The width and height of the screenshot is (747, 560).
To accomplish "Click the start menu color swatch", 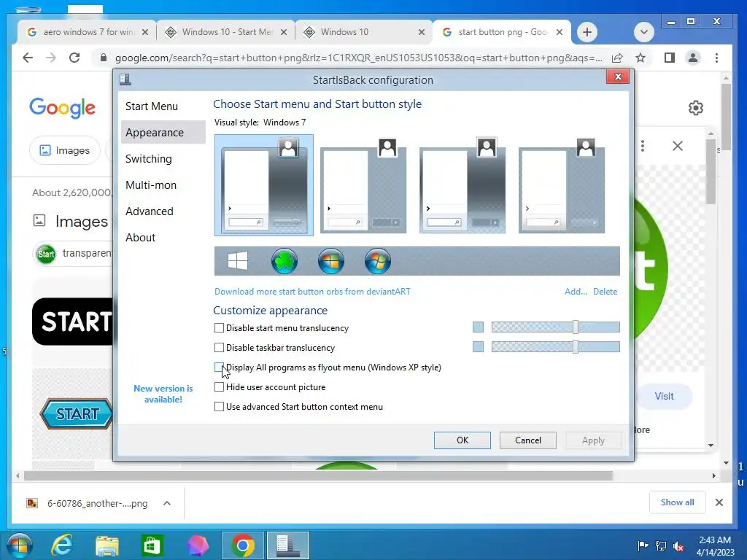I will point(478,327).
